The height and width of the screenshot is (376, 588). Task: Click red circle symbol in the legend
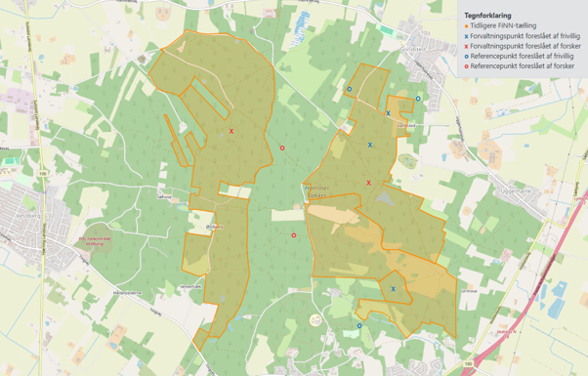(466, 66)
